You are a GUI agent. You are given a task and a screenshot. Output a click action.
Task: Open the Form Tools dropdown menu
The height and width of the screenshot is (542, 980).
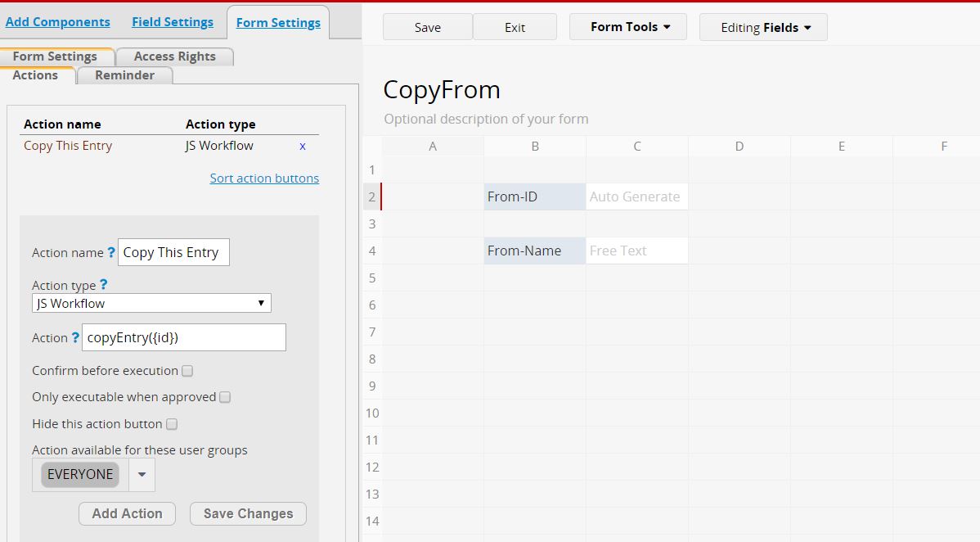pos(629,27)
